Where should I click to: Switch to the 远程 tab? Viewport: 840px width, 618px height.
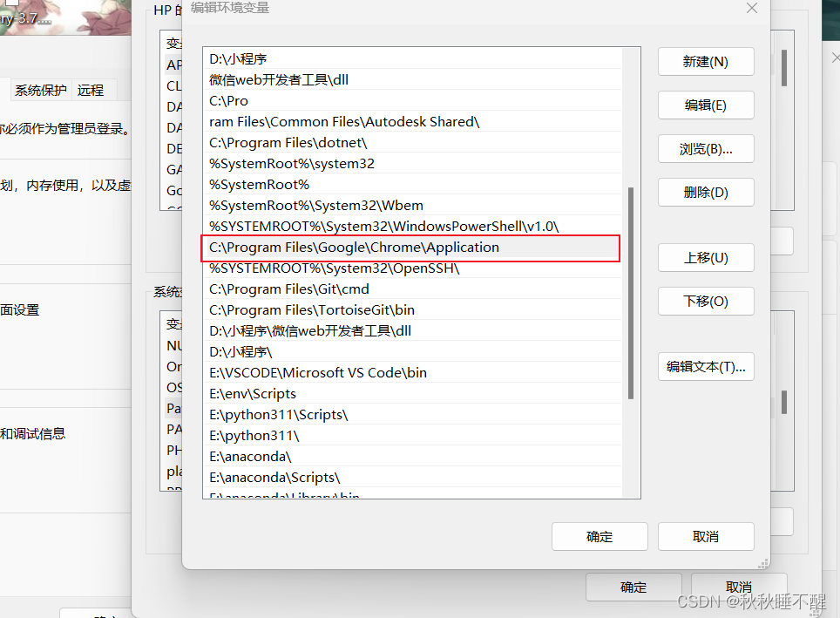coord(92,89)
